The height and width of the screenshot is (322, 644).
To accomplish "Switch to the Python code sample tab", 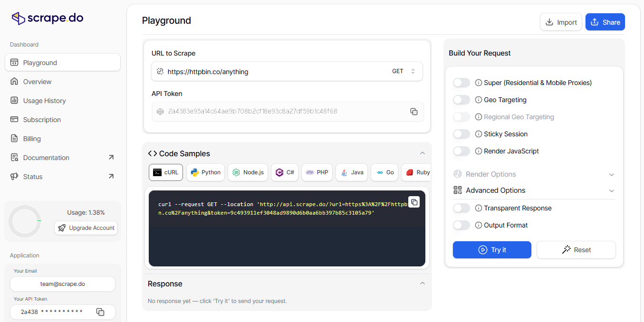I will [205, 172].
